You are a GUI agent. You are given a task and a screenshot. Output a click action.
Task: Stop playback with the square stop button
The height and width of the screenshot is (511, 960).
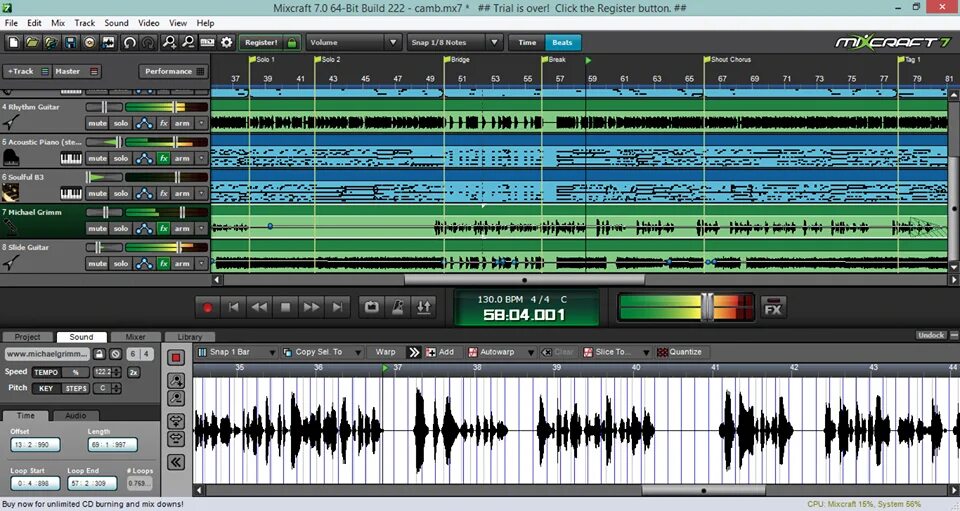coord(285,307)
